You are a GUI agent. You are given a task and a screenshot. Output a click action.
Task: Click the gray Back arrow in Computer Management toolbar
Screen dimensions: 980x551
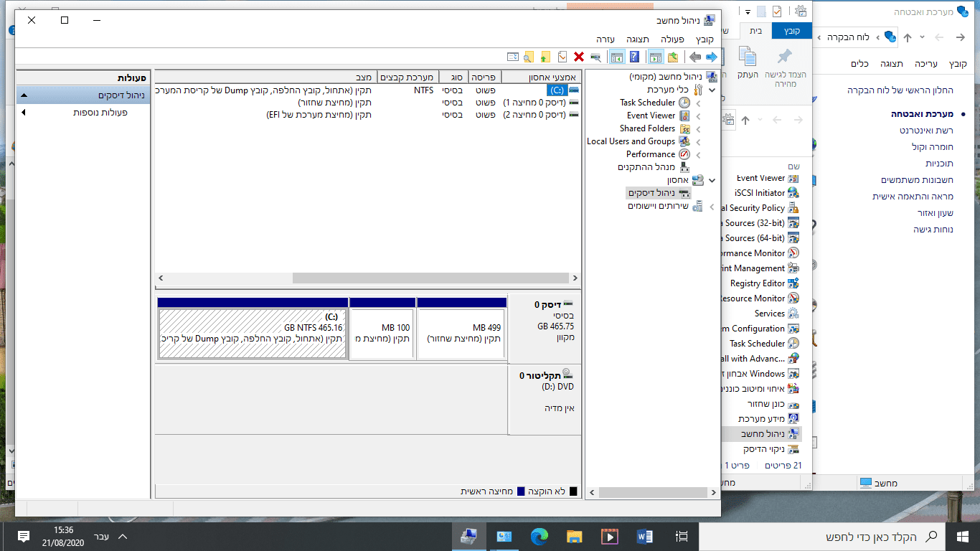pyautogui.click(x=694, y=57)
